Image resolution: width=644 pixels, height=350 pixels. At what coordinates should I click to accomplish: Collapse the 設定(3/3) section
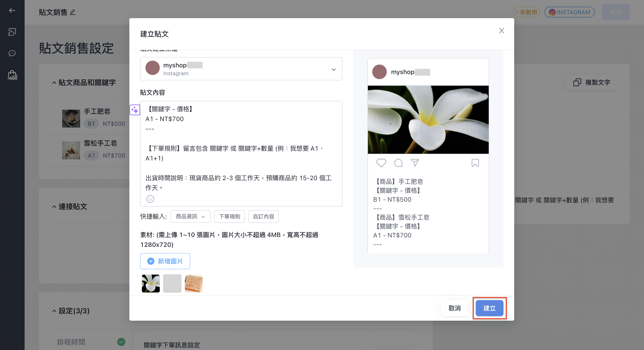(x=54, y=311)
